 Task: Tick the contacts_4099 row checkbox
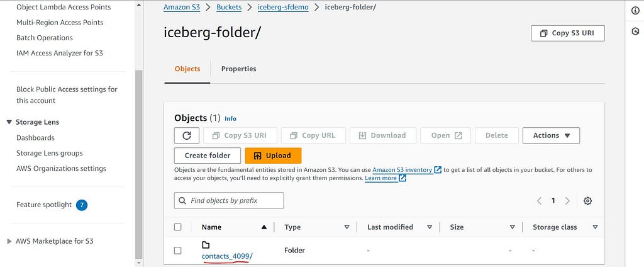tap(178, 250)
